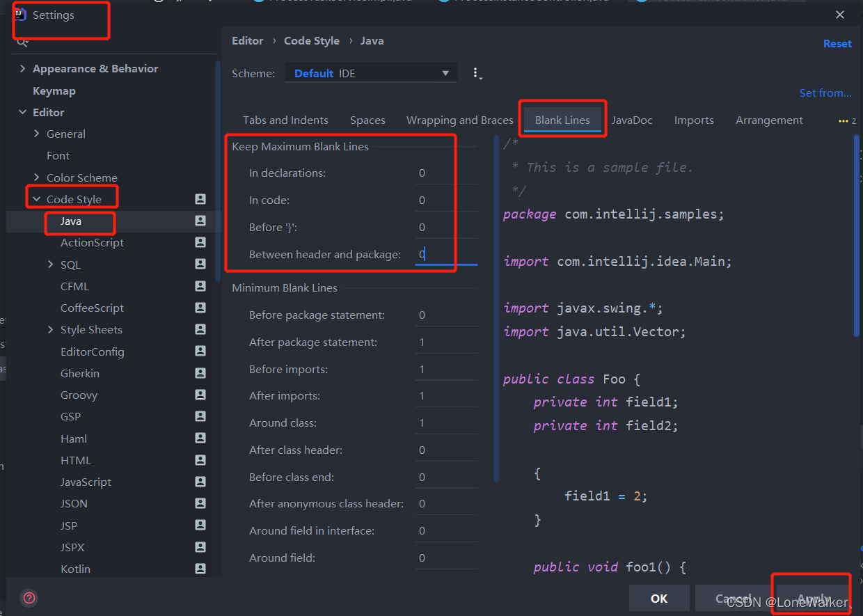Click the per-project icon next to EditorConfig
This screenshot has width=863, height=616.
coord(200,352)
